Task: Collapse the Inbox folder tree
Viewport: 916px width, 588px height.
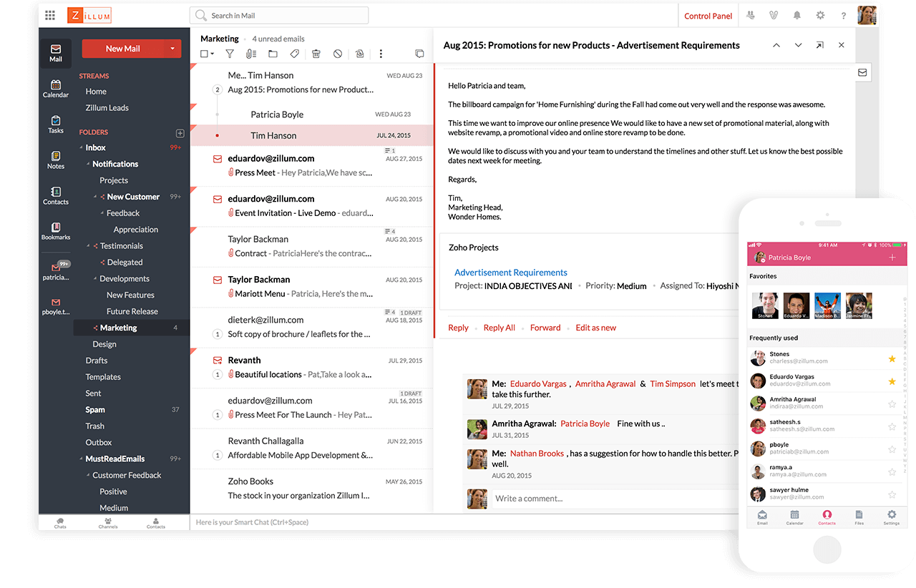Action: pos(81,148)
